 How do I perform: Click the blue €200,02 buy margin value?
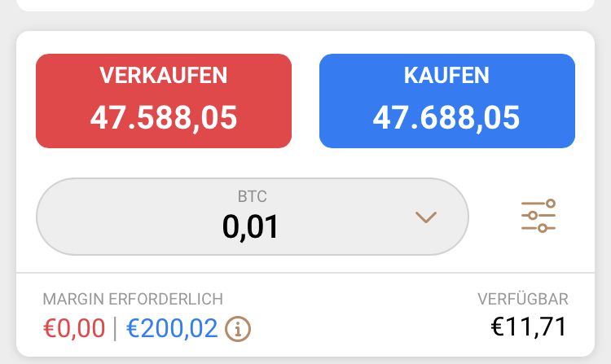pyautogui.click(x=173, y=328)
